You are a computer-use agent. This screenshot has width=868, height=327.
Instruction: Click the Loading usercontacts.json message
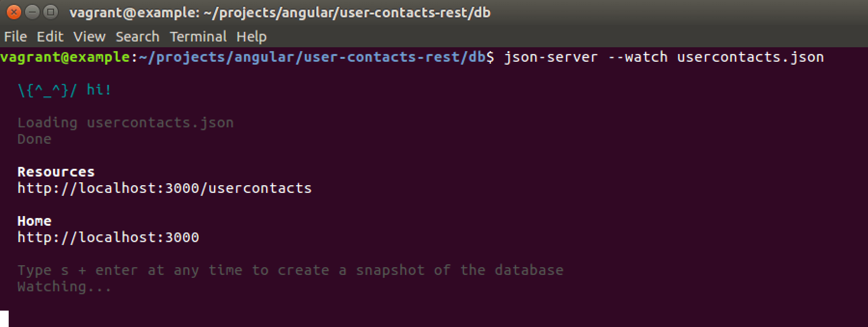pyautogui.click(x=125, y=122)
